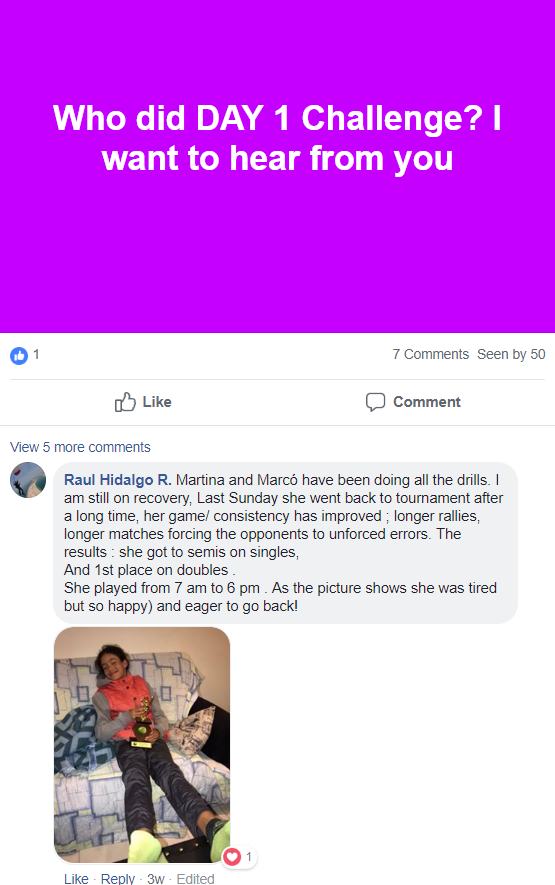Click the comment text about Martina and Marcó
The width and height of the screenshot is (555, 885).
[x=285, y=543]
